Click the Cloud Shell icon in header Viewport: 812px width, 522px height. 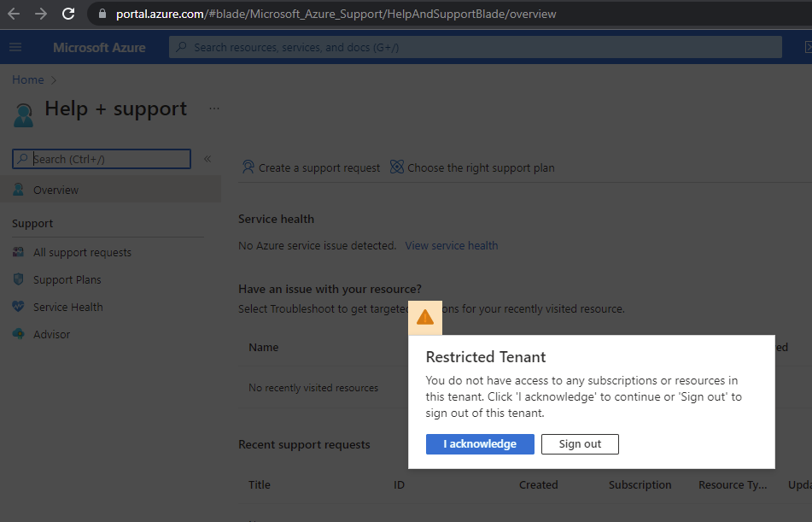click(x=808, y=47)
